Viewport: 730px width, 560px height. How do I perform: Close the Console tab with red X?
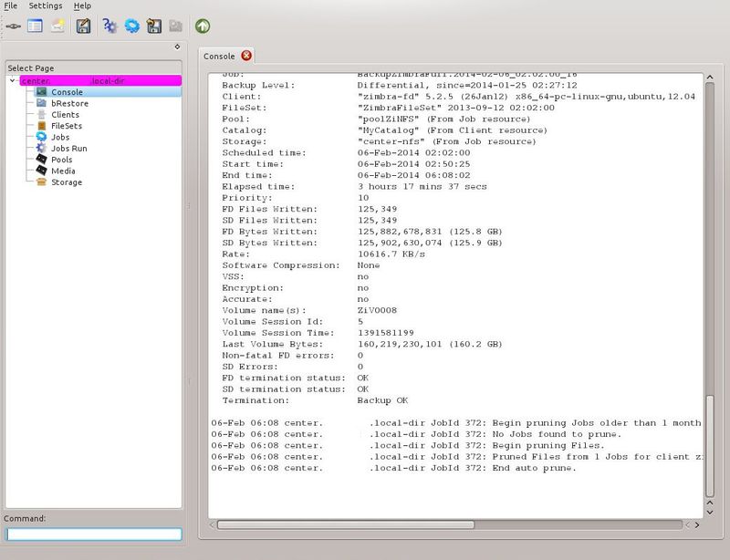pos(246,56)
